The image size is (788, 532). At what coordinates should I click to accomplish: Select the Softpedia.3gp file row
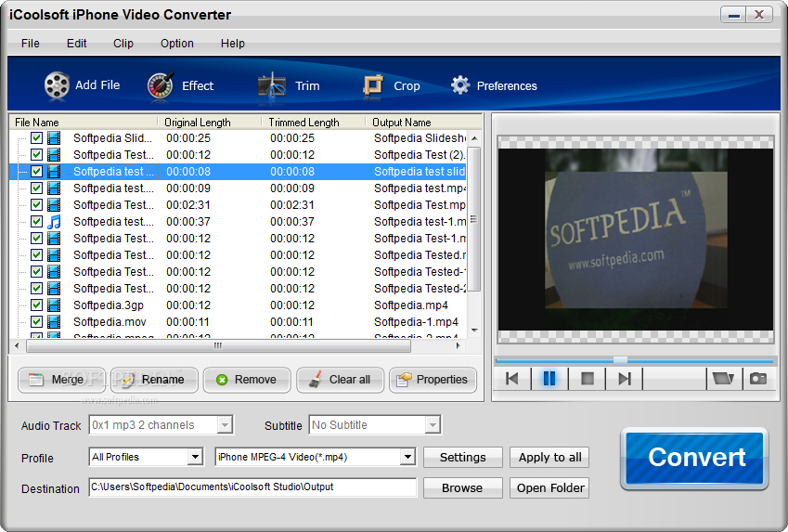coord(239,305)
